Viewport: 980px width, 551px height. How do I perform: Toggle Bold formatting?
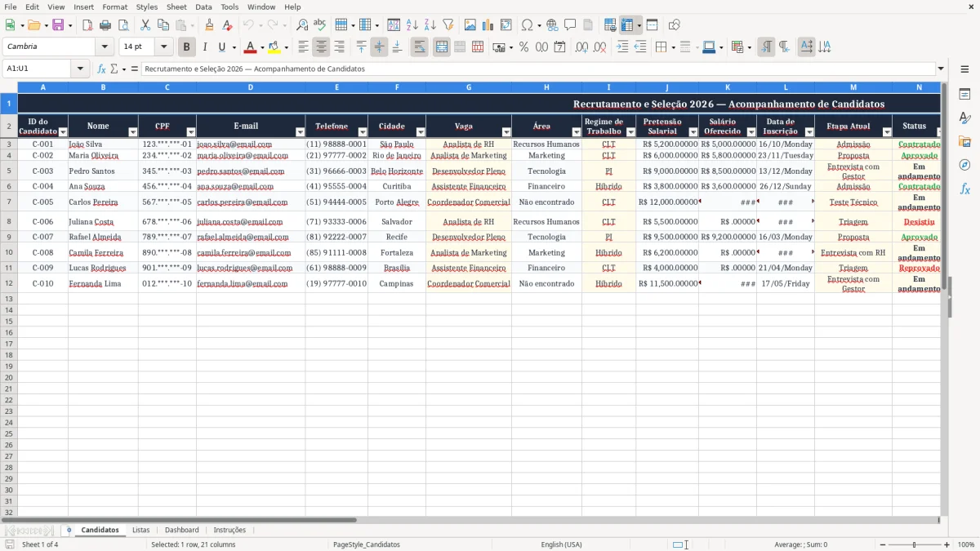(187, 47)
